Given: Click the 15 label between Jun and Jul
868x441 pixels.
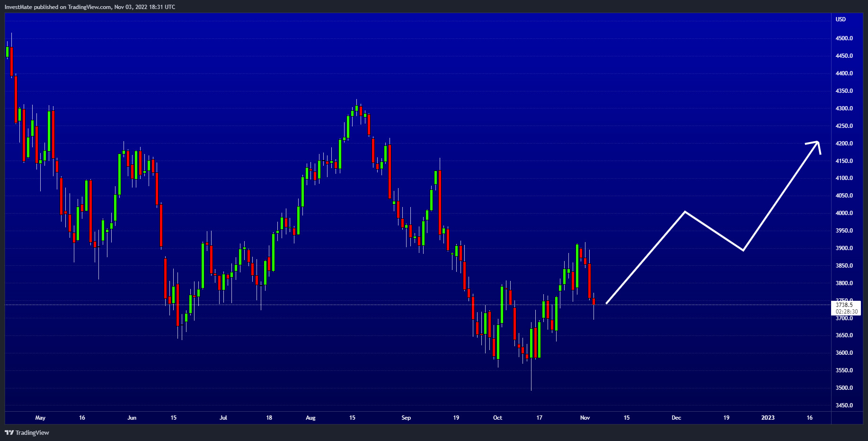Looking at the screenshot, I should click(174, 418).
